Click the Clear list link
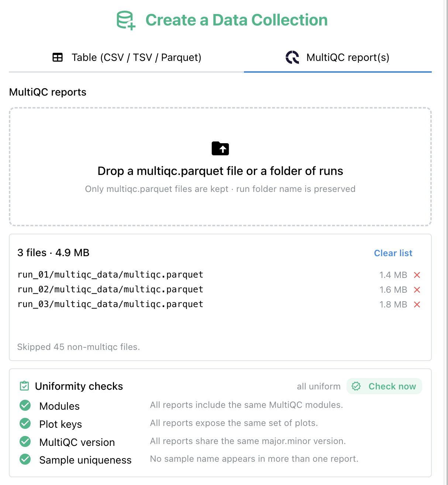This screenshot has height=485, width=448. (x=393, y=253)
